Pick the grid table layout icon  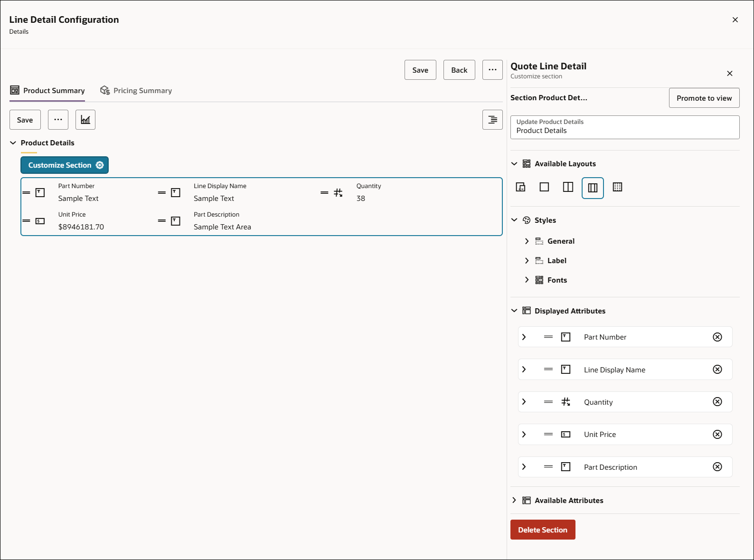coord(617,187)
